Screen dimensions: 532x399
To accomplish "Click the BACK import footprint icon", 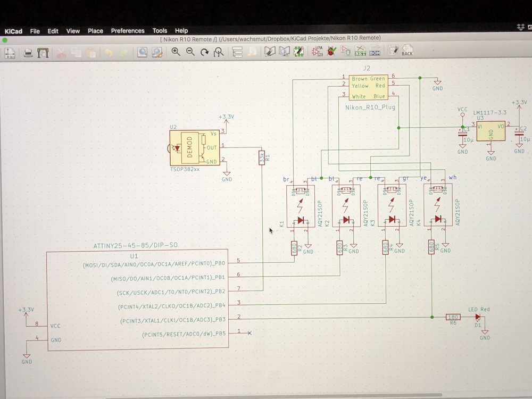I will [x=407, y=51].
